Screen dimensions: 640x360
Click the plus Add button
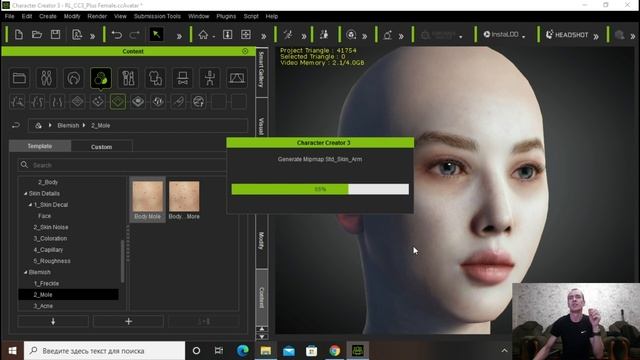coord(128,322)
